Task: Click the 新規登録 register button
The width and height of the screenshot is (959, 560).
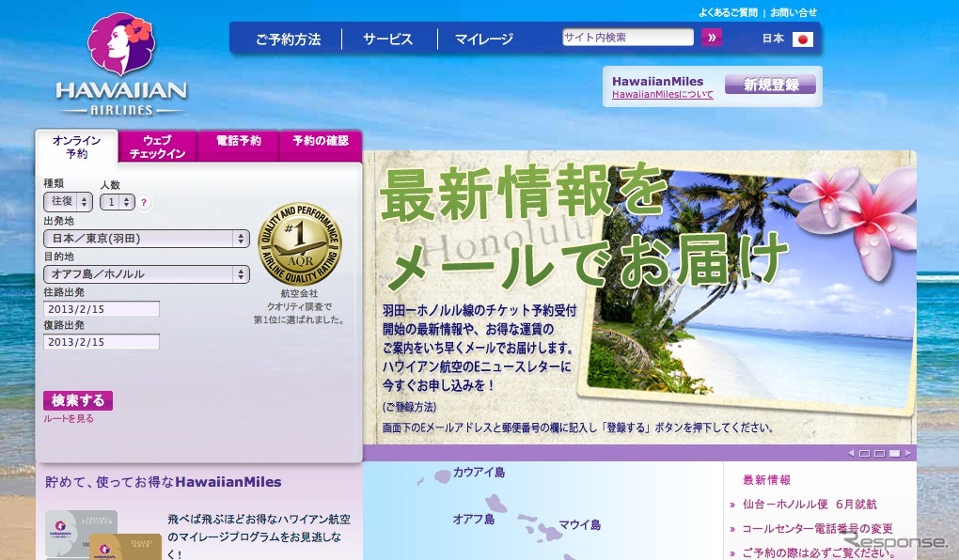Action: pos(771,85)
